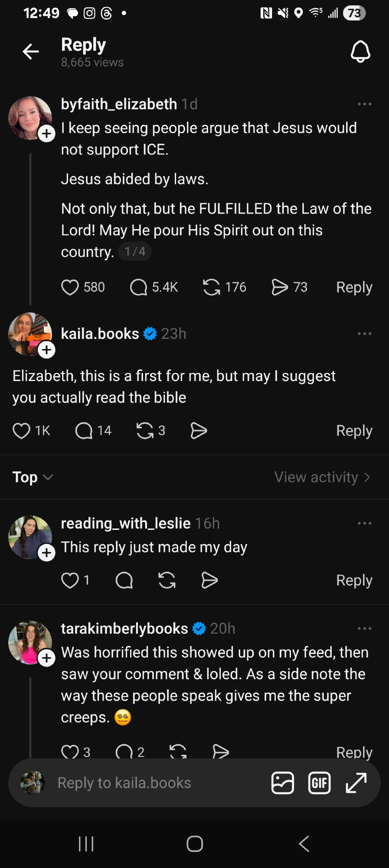This screenshot has width=389, height=868.
Task: Repost the kaila.books reply
Action: coord(145,431)
